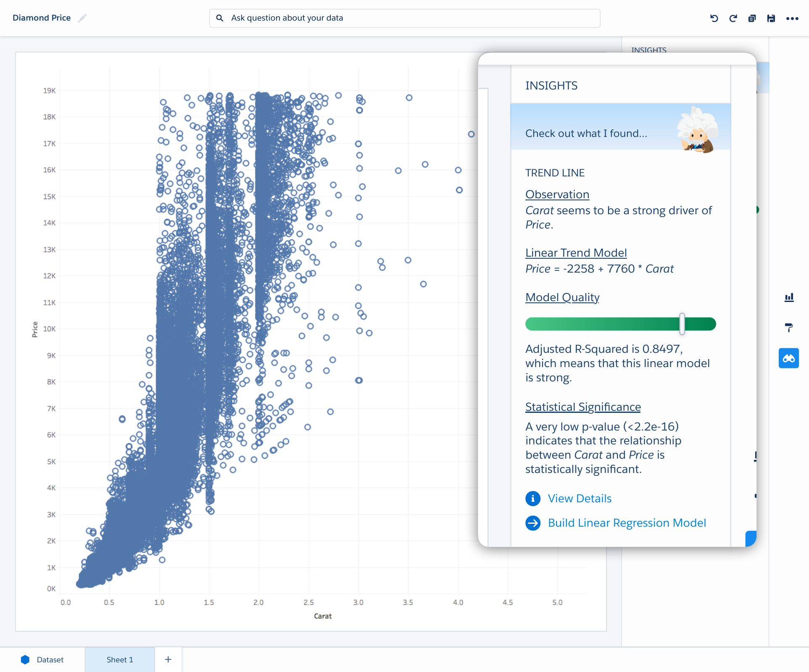Click the Model Quality heading

(x=562, y=297)
